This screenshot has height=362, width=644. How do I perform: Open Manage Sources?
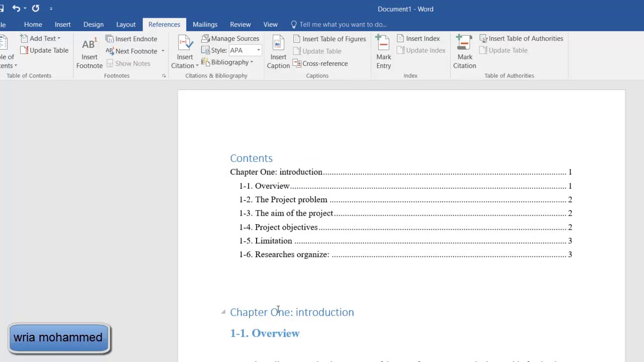[x=230, y=38]
